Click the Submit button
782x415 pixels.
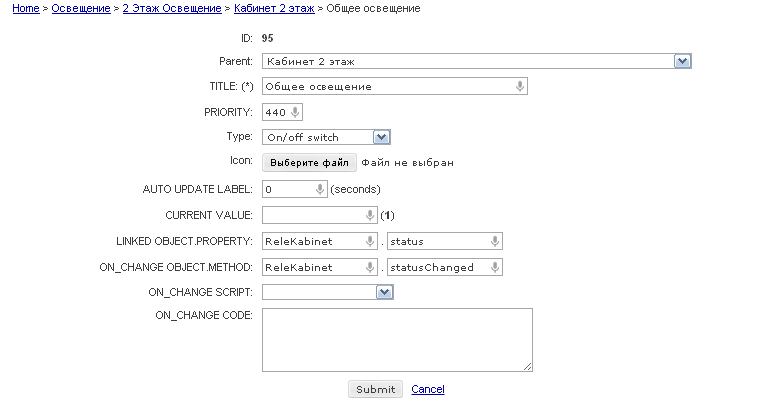click(x=376, y=390)
